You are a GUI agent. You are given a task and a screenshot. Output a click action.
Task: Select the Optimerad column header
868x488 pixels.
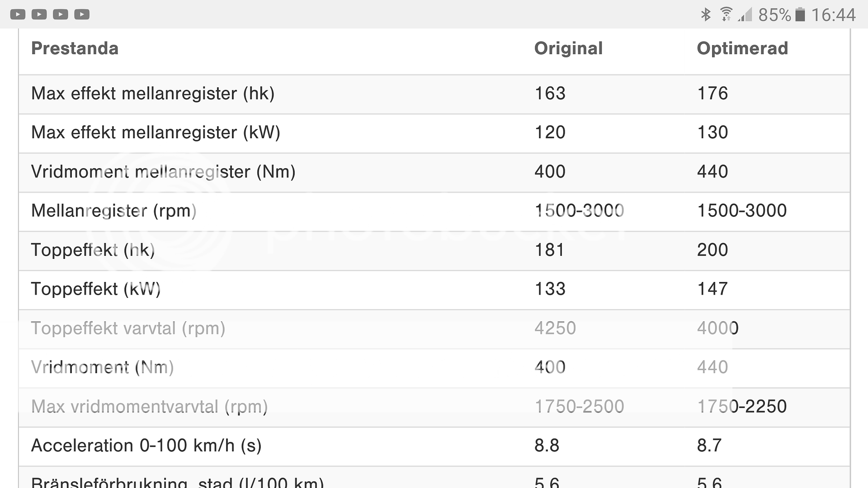[742, 48]
